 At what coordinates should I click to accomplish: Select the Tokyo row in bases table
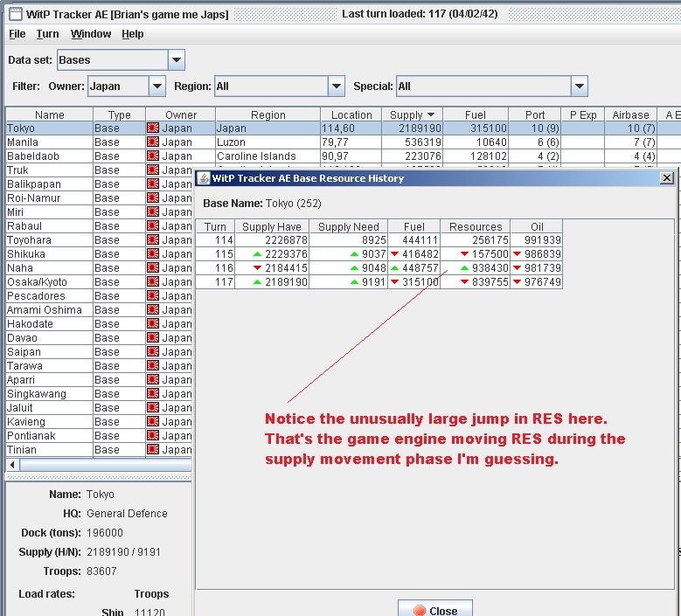343,128
